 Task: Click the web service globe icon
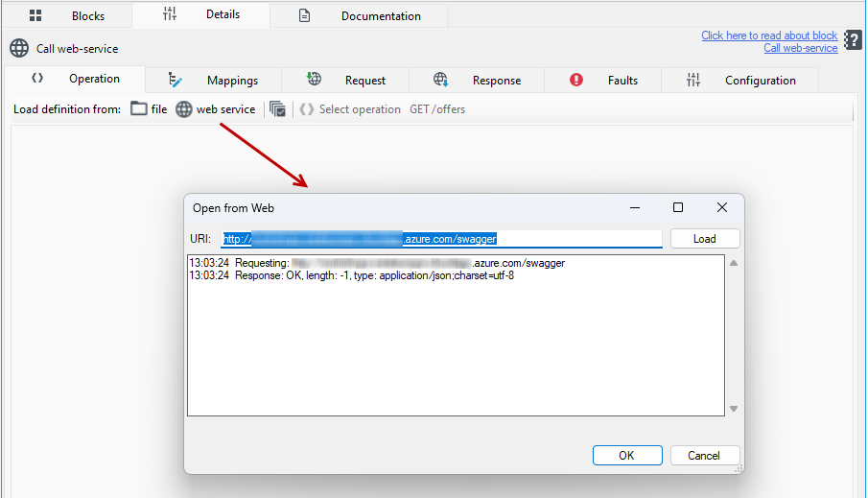tap(184, 109)
